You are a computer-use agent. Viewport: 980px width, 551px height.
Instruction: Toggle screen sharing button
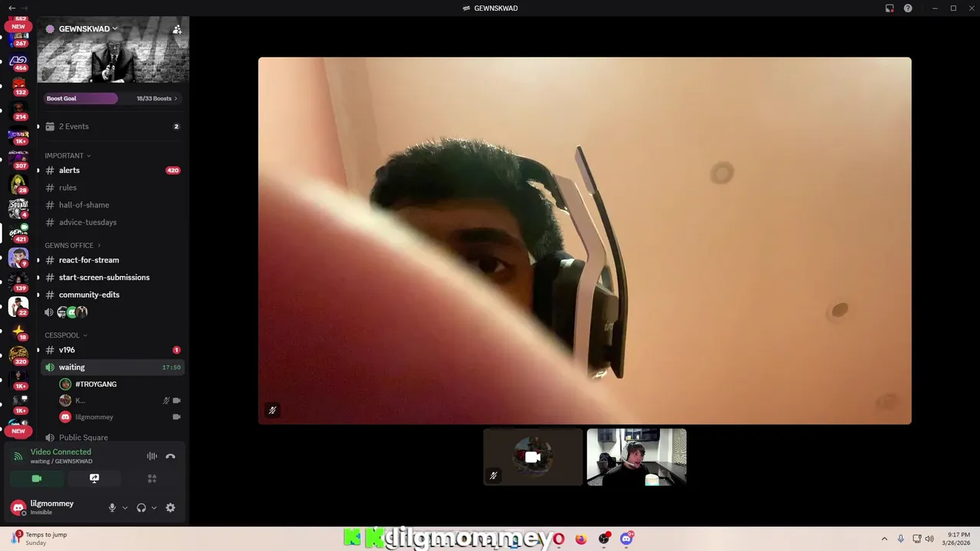[x=94, y=478]
